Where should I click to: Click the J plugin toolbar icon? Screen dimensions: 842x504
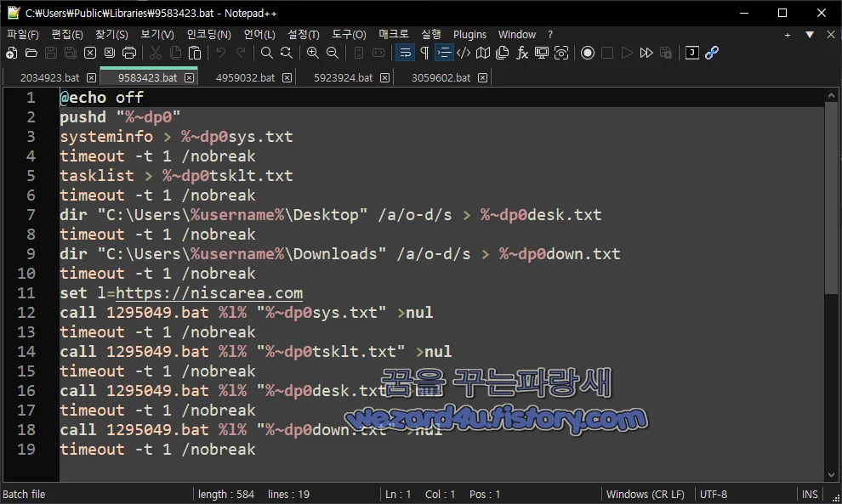tap(692, 53)
